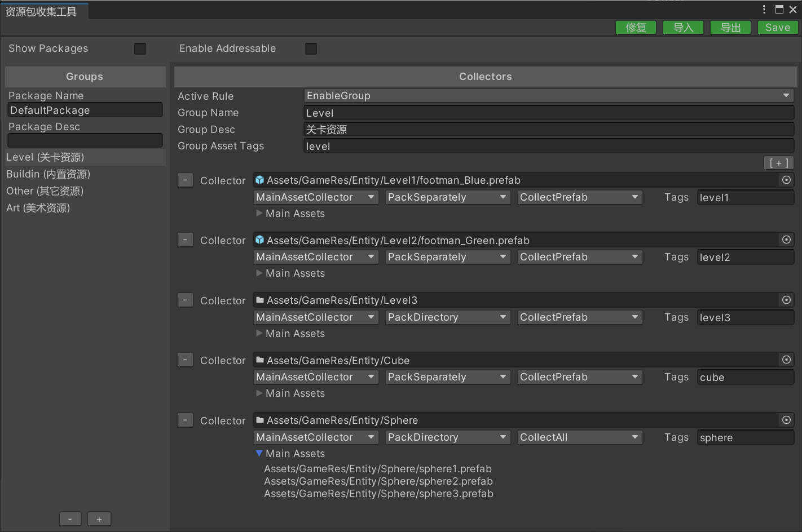Open PackDirectory dropdown for Level3 collector
The height and width of the screenshot is (532, 802).
pyautogui.click(x=448, y=317)
